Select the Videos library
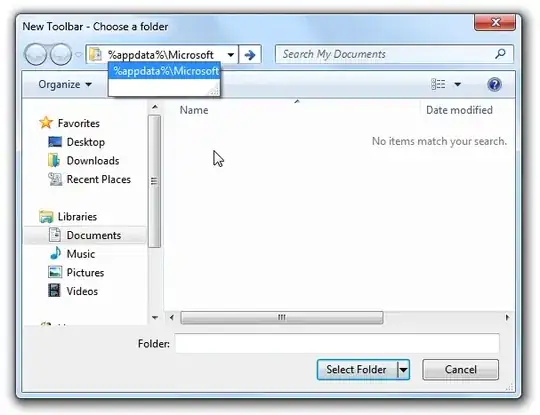 coord(82,291)
